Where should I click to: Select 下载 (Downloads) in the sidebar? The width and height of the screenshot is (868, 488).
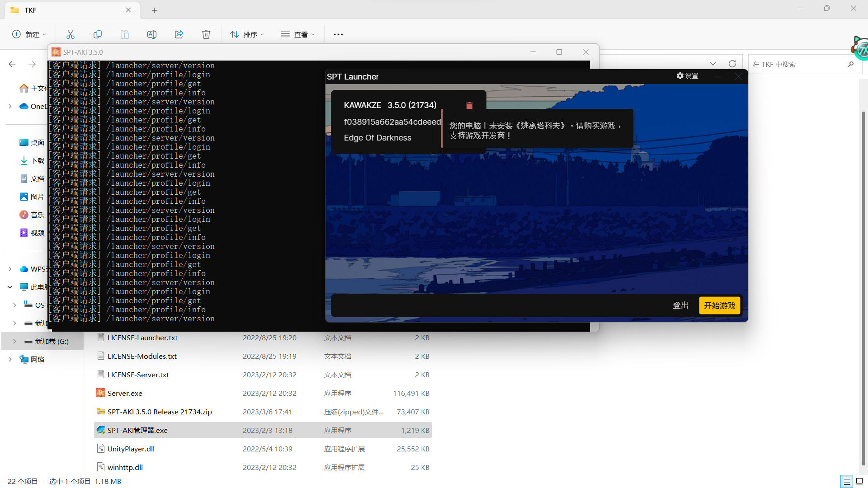(x=32, y=160)
